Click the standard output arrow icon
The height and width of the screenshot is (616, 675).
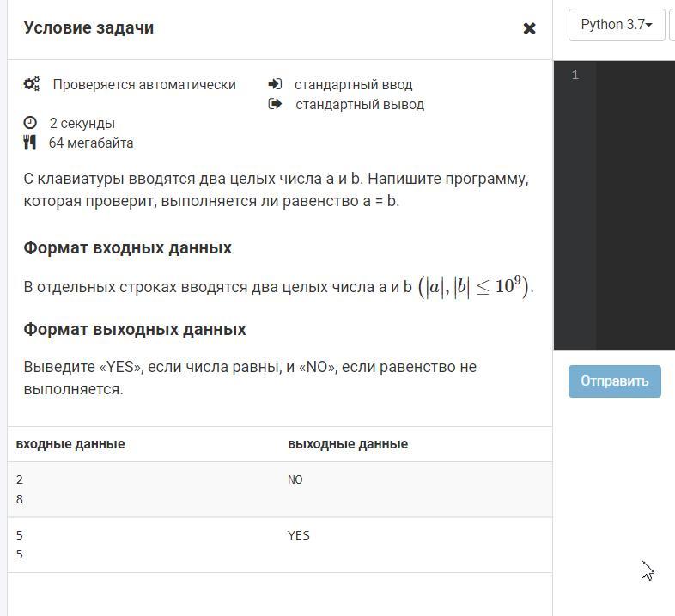275,104
